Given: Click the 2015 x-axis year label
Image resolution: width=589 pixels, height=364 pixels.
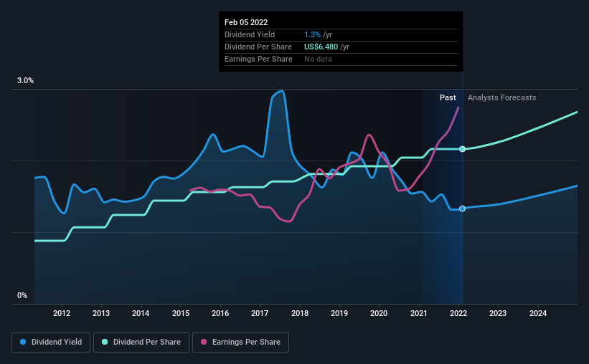Looking at the screenshot, I should tap(181, 313).
